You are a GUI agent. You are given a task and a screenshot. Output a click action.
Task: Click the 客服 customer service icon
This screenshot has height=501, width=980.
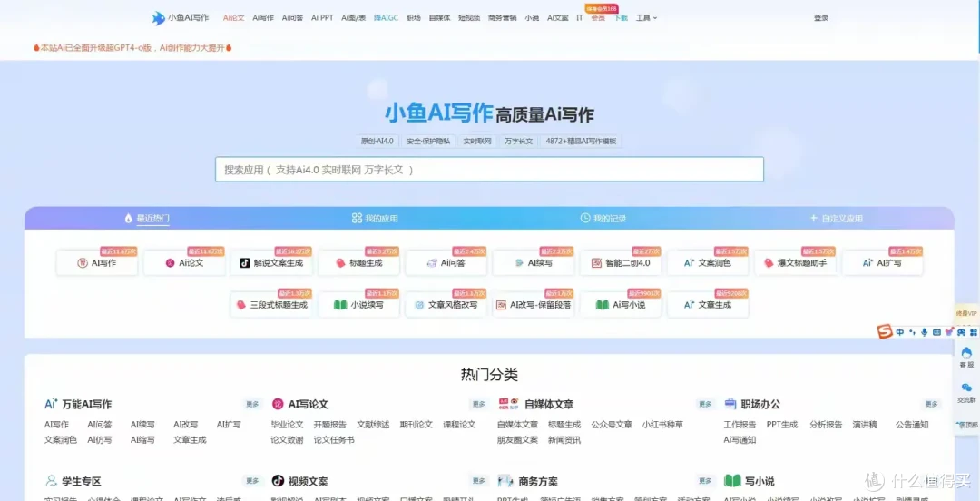[966, 357]
